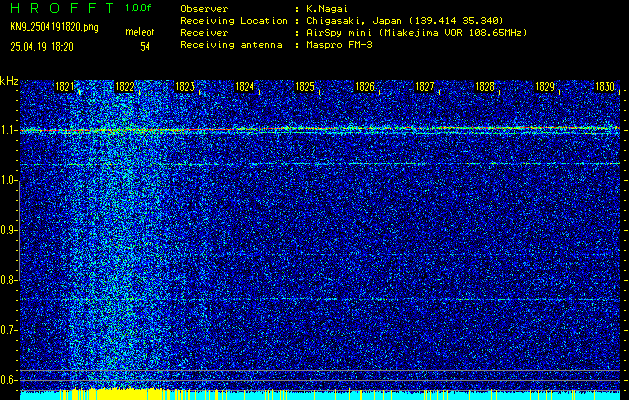The height and width of the screenshot is (400, 629).
Task: Click the 1823 time marker
Action: pyautogui.click(x=185, y=87)
